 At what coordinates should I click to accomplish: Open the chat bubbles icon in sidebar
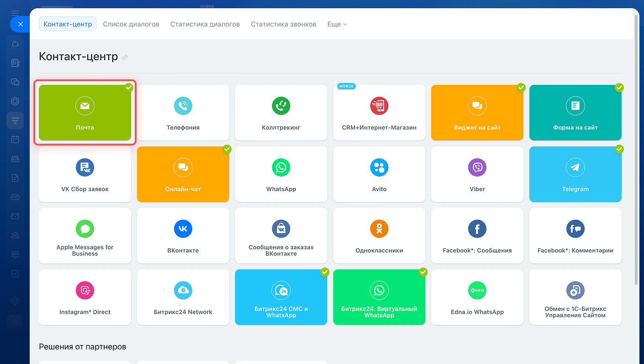coord(15,82)
